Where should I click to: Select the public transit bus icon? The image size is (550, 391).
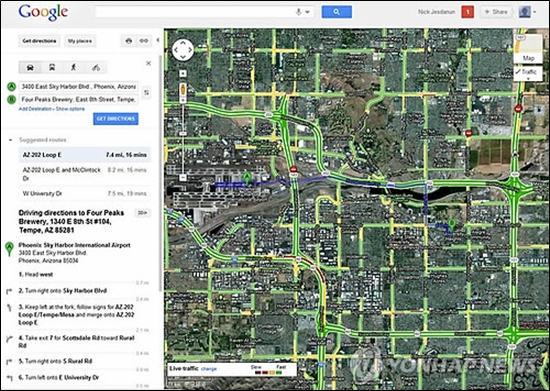click(52, 67)
